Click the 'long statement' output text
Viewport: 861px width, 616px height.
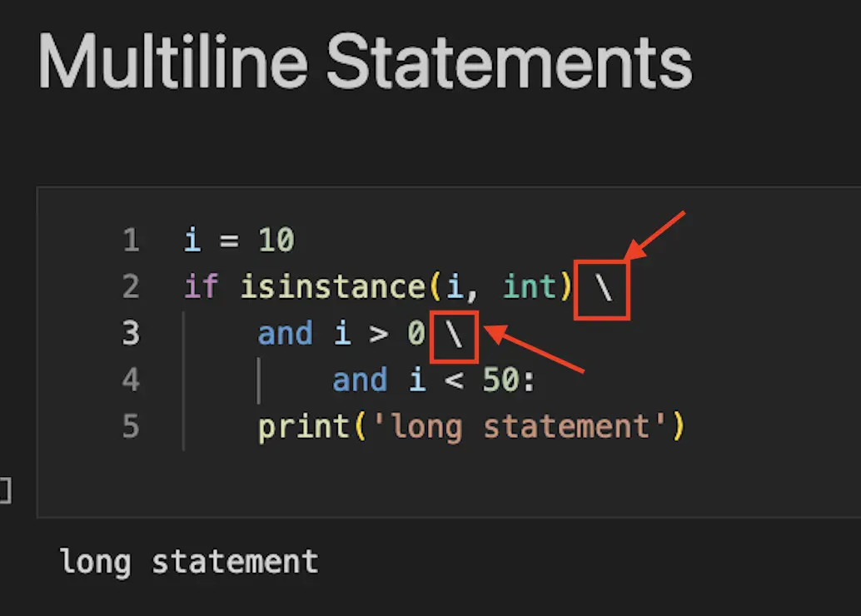click(x=189, y=562)
